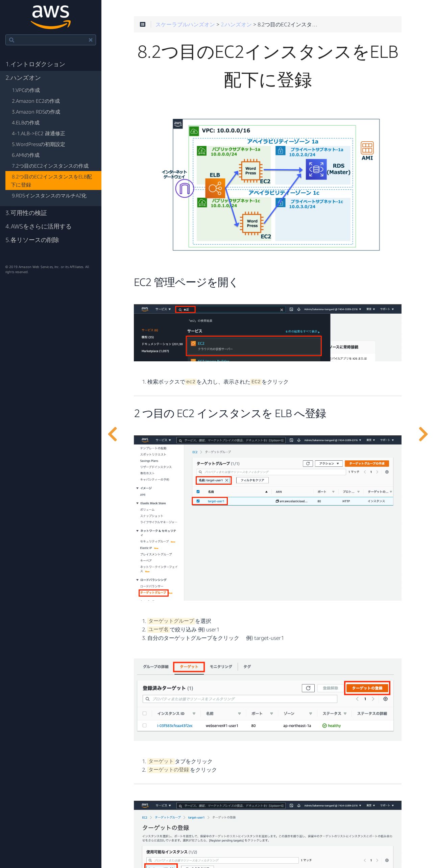Click the AWS logo in the sidebar
The height and width of the screenshot is (868, 434).
pos(51,17)
